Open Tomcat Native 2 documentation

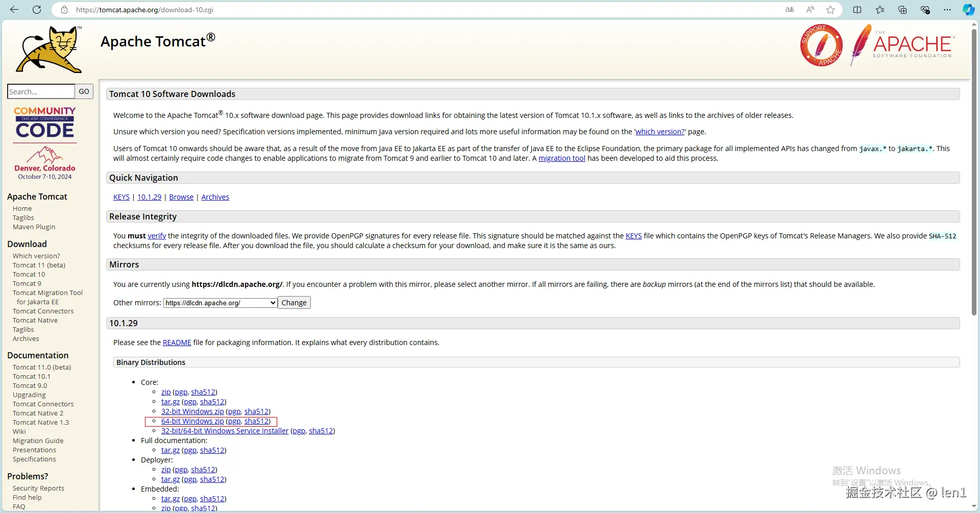point(38,413)
